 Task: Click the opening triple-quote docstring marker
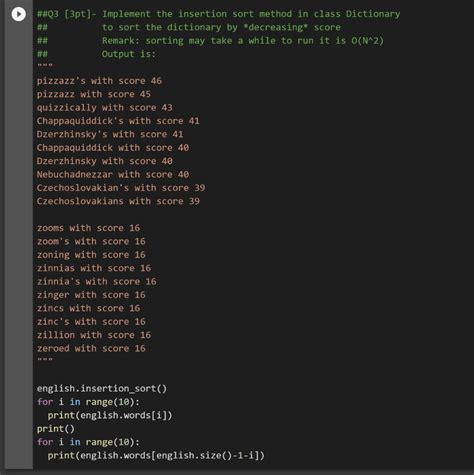pos(45,65)
